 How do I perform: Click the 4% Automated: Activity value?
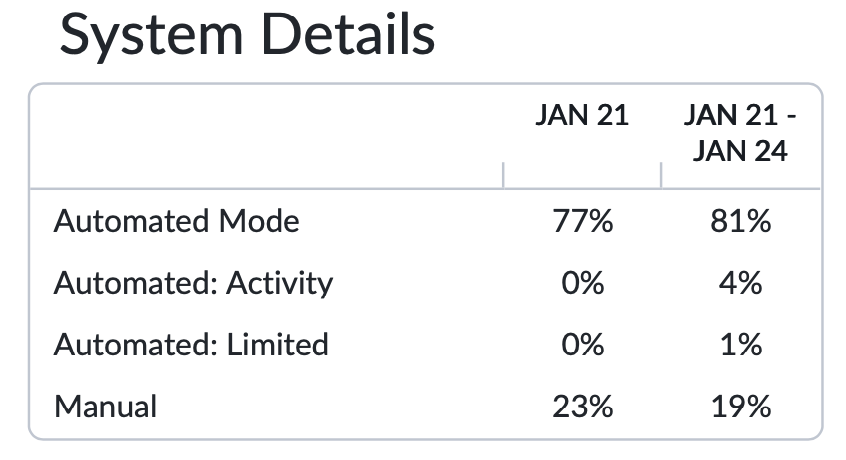point(740,283)
